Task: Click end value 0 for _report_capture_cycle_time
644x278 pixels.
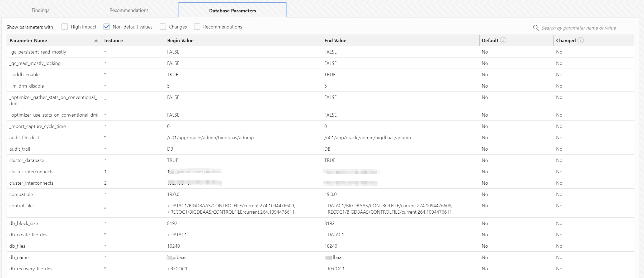Action: click(326, 126)
